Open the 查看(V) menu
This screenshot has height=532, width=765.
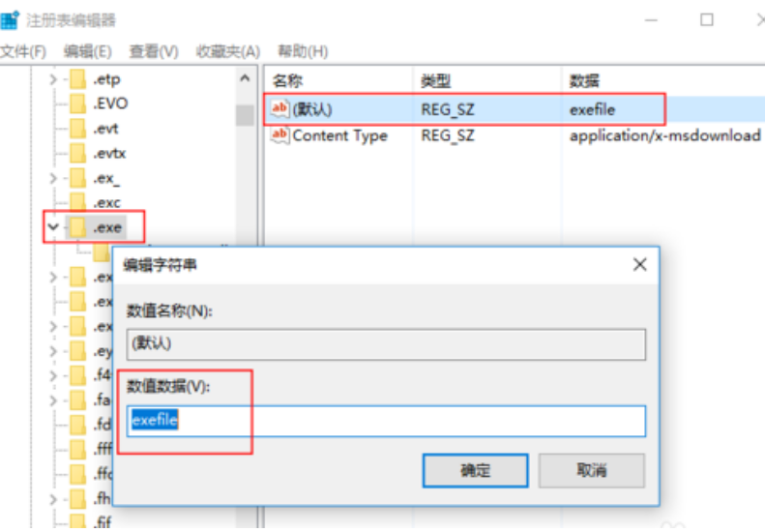(x=154, y=51)
